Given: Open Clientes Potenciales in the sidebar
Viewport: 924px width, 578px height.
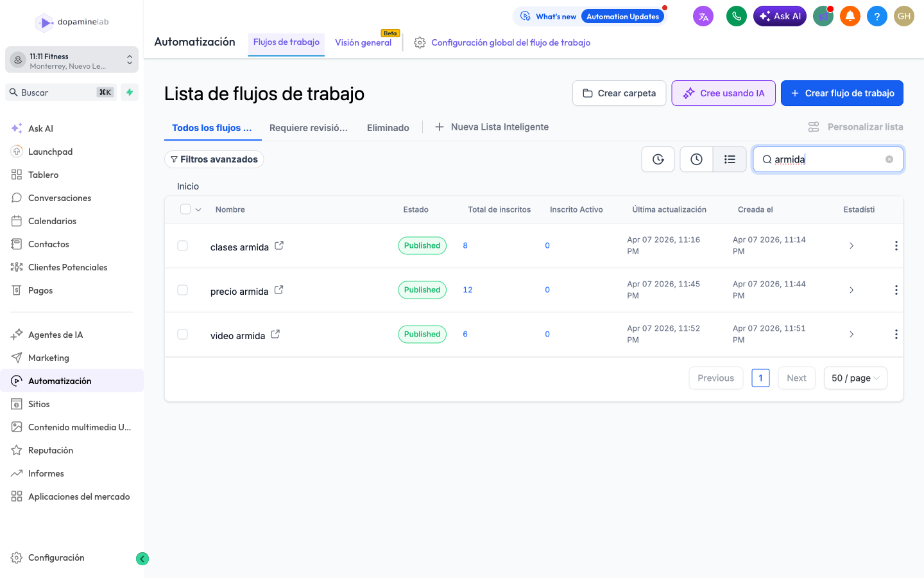Looking at the screenshot, I should tap(72, 267).
